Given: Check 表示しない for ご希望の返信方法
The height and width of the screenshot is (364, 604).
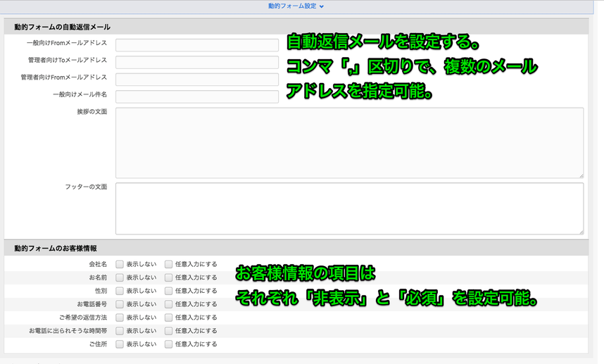Looking at the screenshot, I should coord(120,318).
